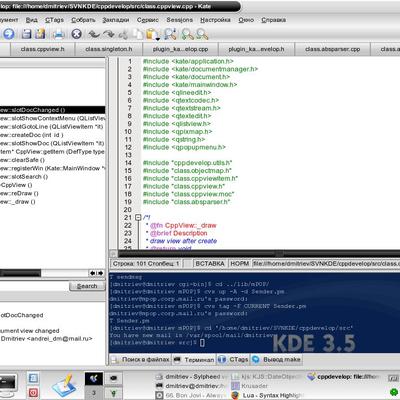This screenshot has height=400, width=400.
Task: Open the Настройка menu
Action: (215, 20)
